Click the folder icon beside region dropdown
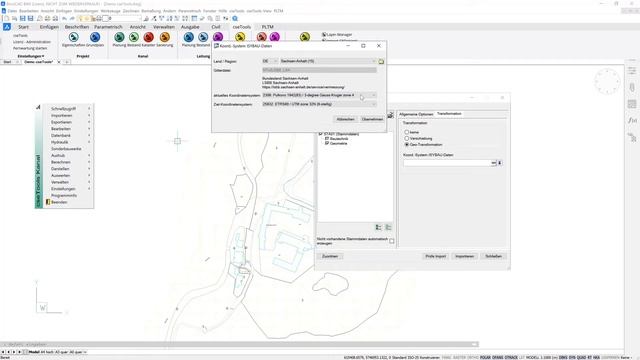This screenshot has width=640, height=360. [381, 61]
